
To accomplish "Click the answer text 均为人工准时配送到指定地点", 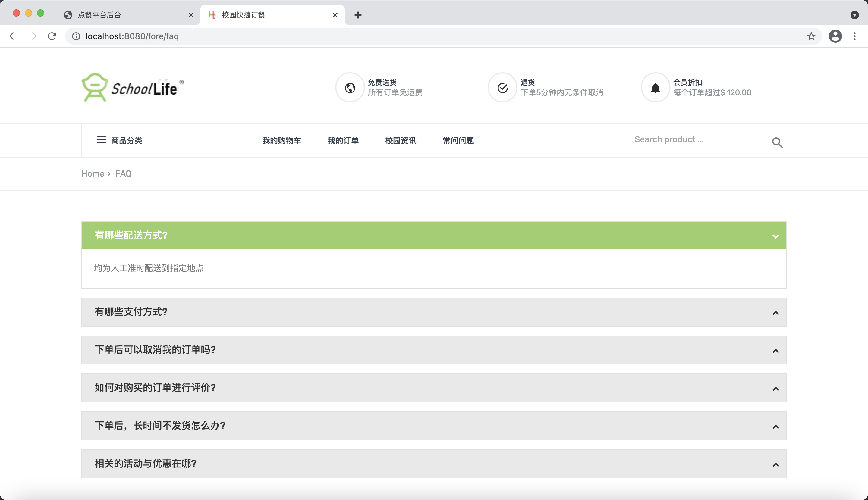I will 149,268.
